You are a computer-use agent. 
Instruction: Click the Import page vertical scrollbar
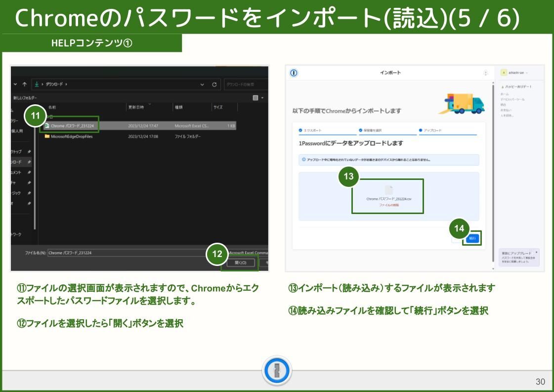tap(493, 173)
